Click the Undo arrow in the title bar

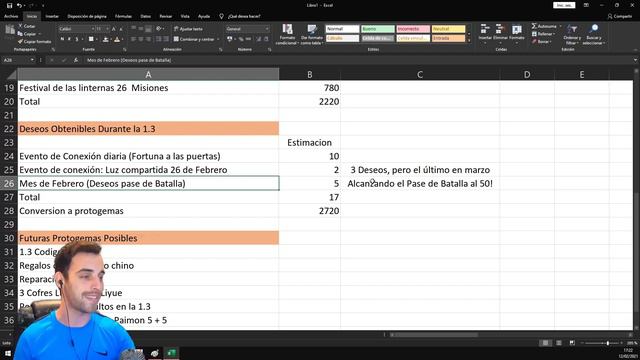coord(19,5)
